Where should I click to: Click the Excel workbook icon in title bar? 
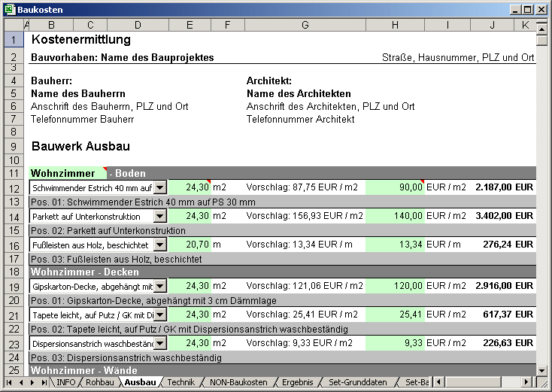(11, 10)
